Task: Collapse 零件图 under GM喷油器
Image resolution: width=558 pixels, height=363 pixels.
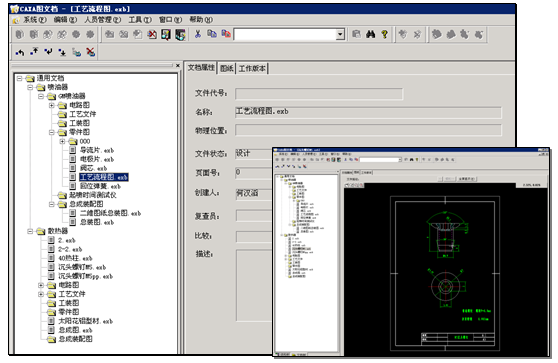Action: [52, 132]
